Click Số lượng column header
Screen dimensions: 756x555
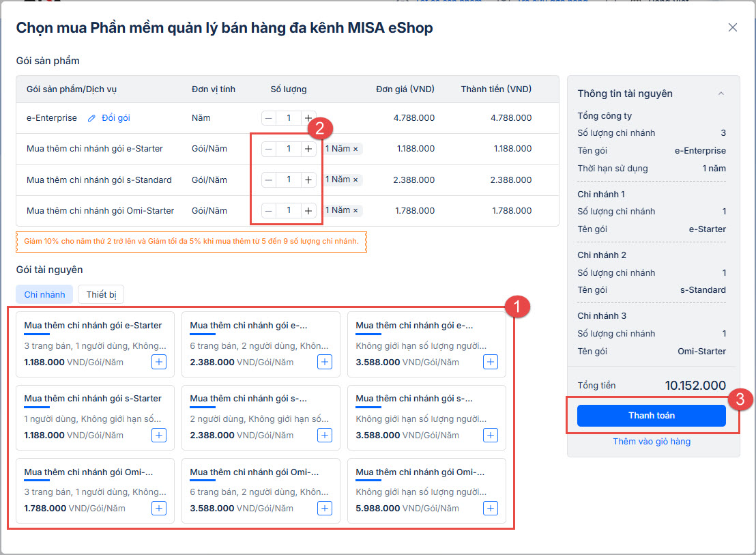tap(289, 89)
